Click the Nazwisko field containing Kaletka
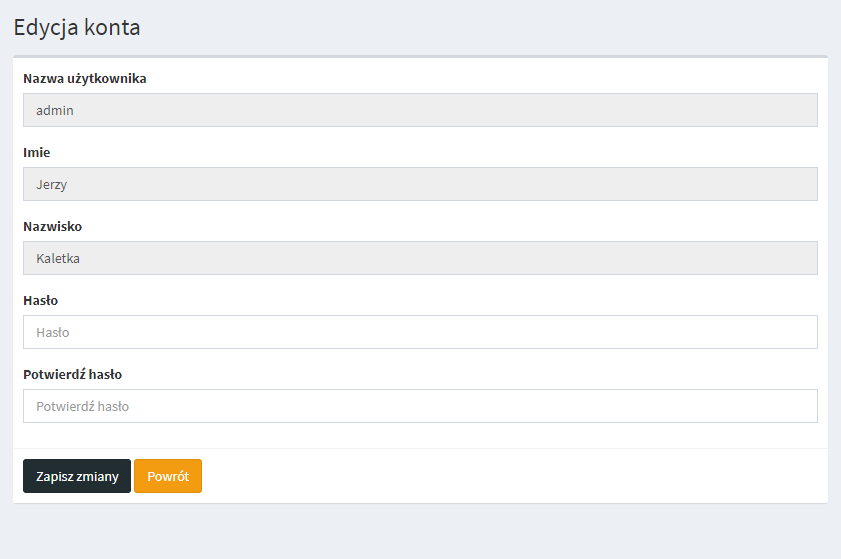 point(420,258)
